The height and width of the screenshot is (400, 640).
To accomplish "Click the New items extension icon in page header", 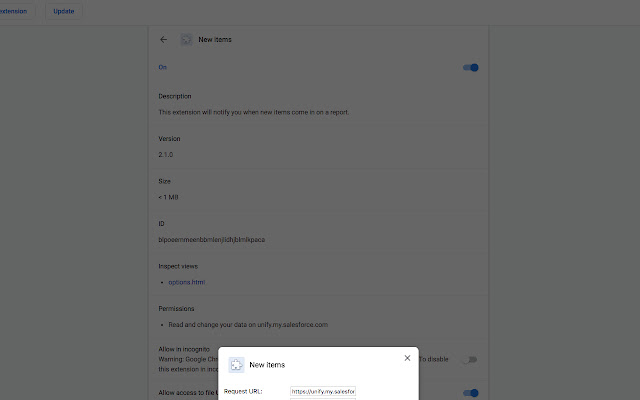I will [187, 40].
